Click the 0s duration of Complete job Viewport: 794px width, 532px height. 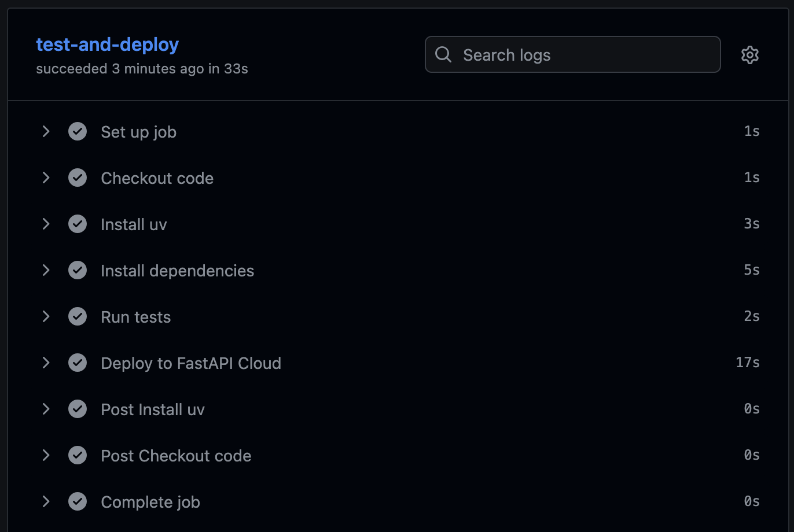click(752, 501)
